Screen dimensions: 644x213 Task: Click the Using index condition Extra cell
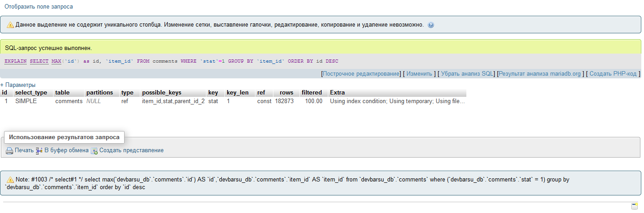tap(397, 101)
